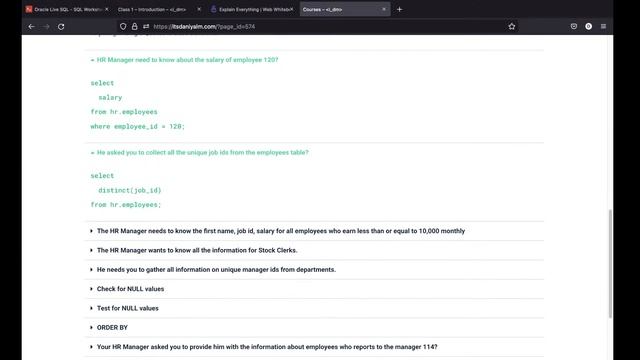Click the padlock site security icon
640x360 pixels.
click(134, 27)
